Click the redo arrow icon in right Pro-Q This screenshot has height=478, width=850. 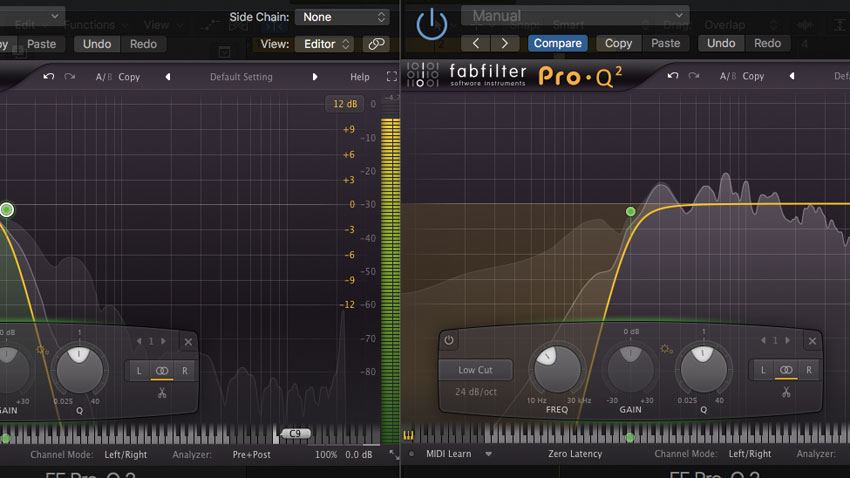(693, 76)
